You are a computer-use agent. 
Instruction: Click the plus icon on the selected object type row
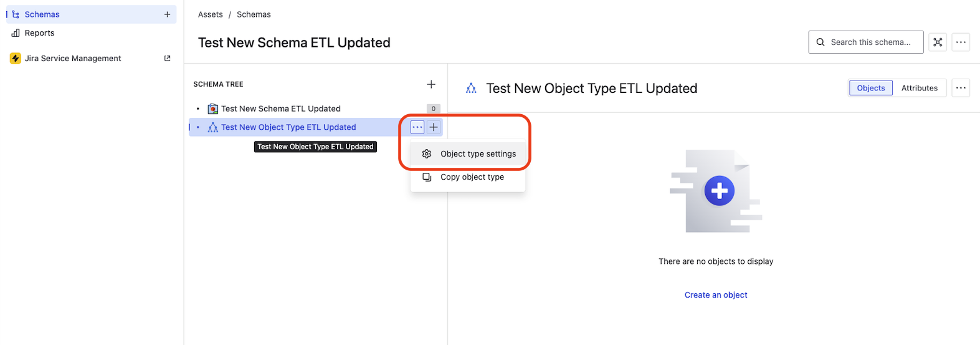[434, 127]
